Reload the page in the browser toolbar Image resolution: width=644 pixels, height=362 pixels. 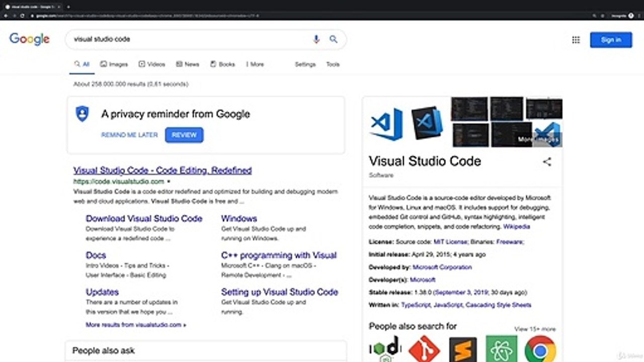pos(23,16)
